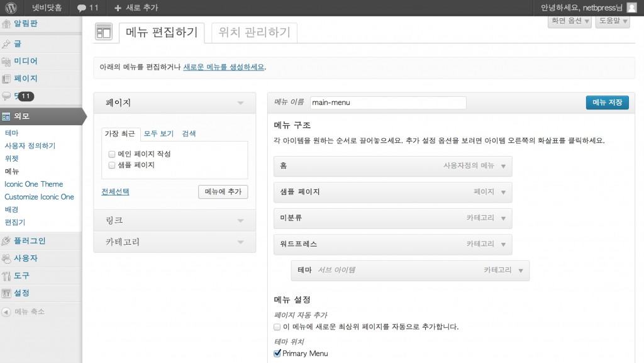Open the 사용자 users icon

pyautogui.click(x=6, y=259)
